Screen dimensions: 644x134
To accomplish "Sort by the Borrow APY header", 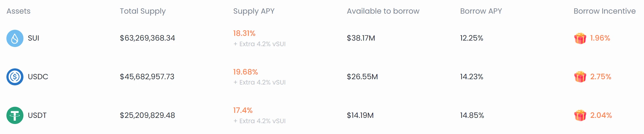I will (481, 11).
